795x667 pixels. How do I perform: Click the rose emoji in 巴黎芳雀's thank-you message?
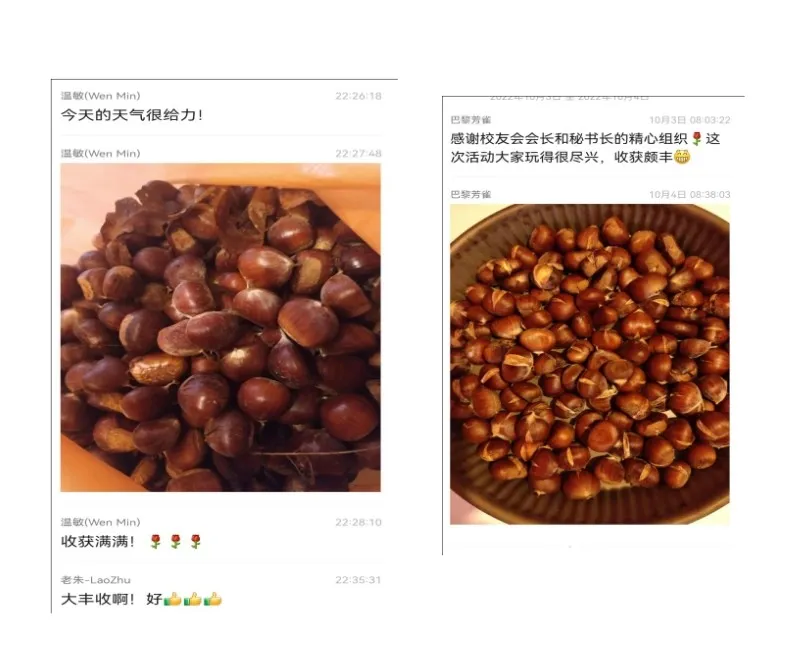pos(697,138)
